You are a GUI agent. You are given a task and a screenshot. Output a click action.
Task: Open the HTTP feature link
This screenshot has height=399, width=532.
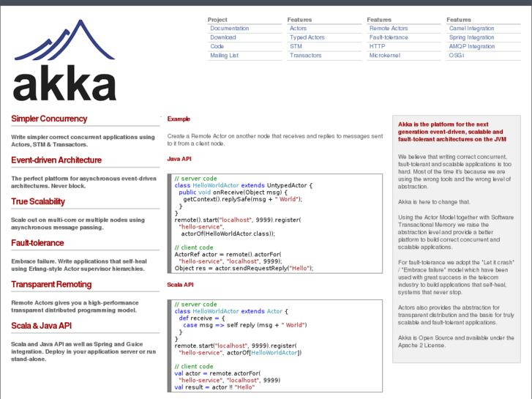(x=377, y=47)
